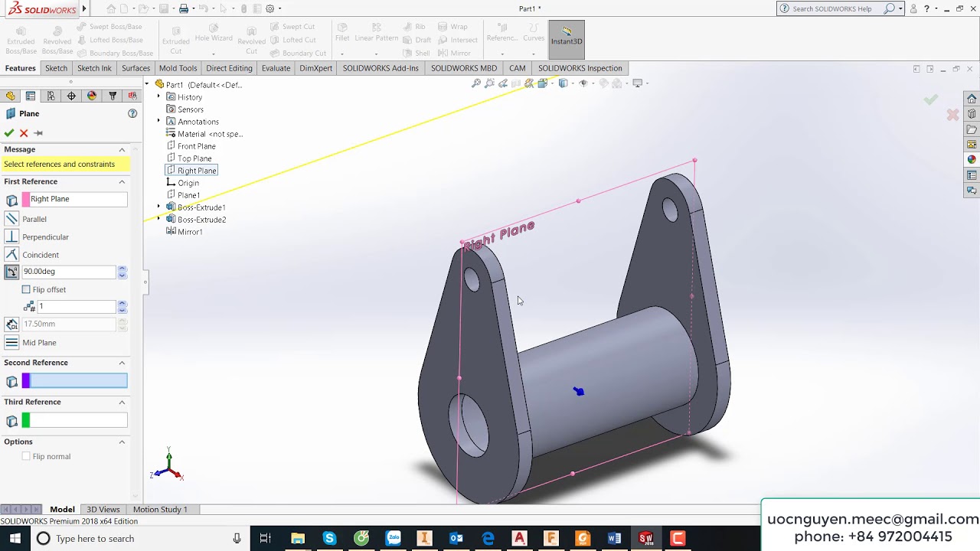Viewport: 980px width, 551px height.
Task: Pin the Plane PropertyManager open
Action: (x=38, y=133)
